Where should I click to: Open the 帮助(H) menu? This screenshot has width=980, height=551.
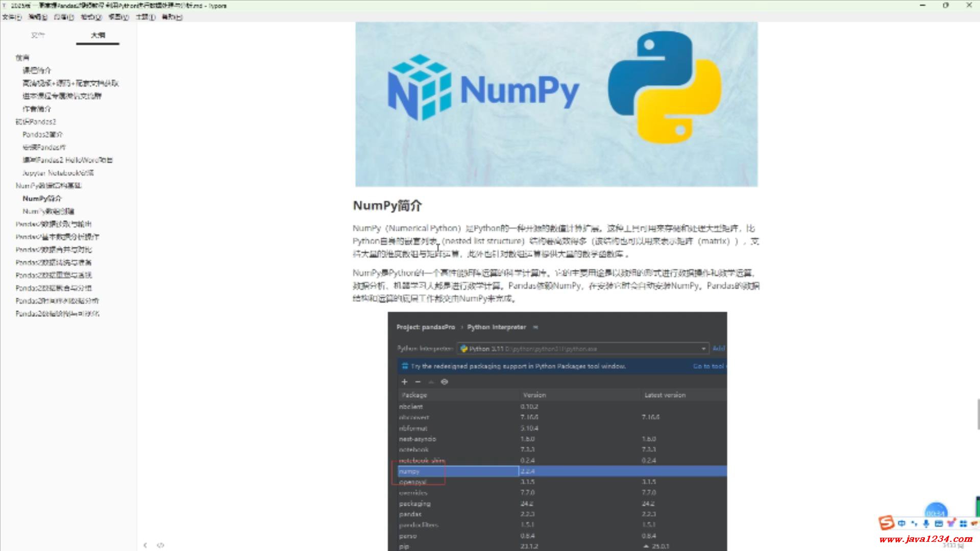coord(172,17)
